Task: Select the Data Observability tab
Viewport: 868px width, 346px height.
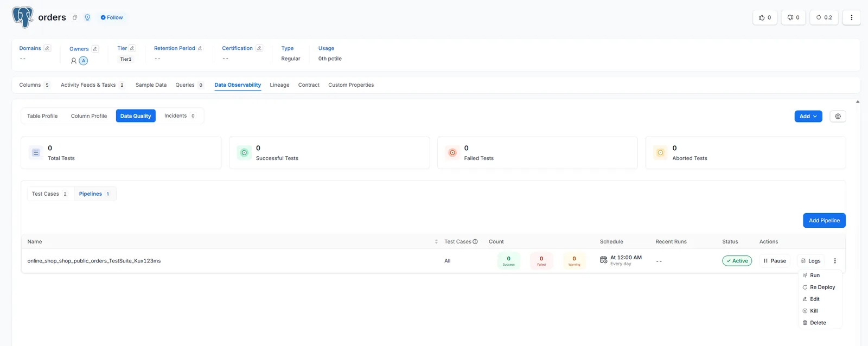Action: point(238,85)
